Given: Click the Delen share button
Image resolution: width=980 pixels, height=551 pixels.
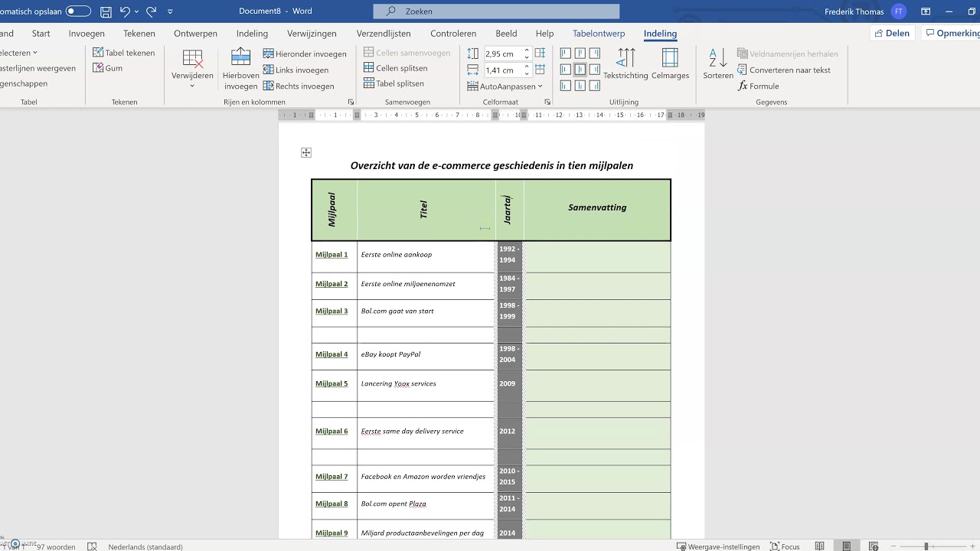Looking at the screenshot, I should [x=893, y=34].
